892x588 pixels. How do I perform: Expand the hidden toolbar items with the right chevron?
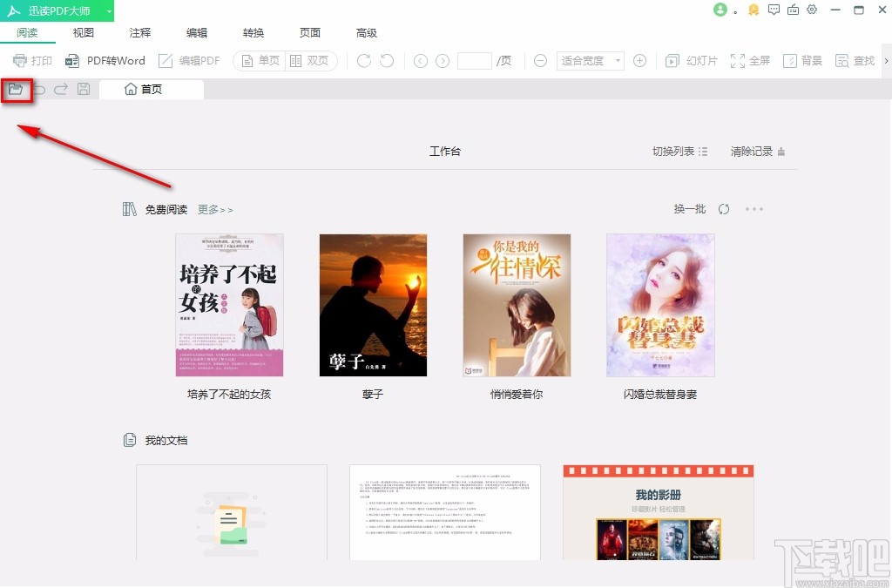pyautogui.click(x=886, y=60)
